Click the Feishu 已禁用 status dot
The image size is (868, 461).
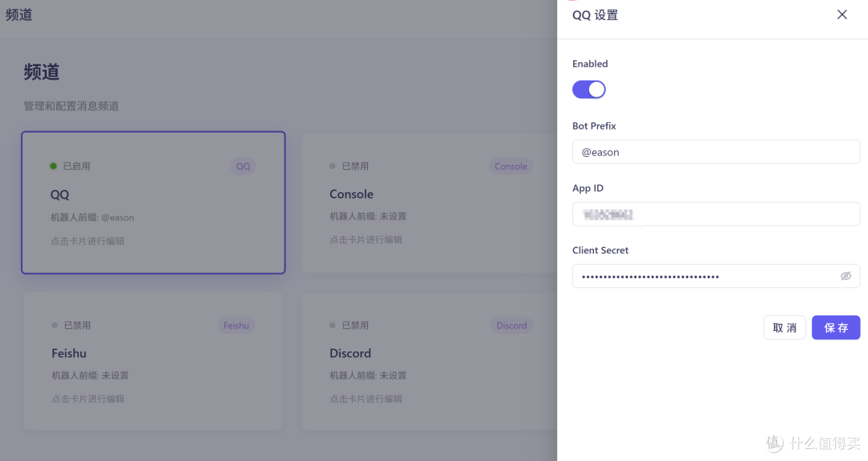click(55, 326)
